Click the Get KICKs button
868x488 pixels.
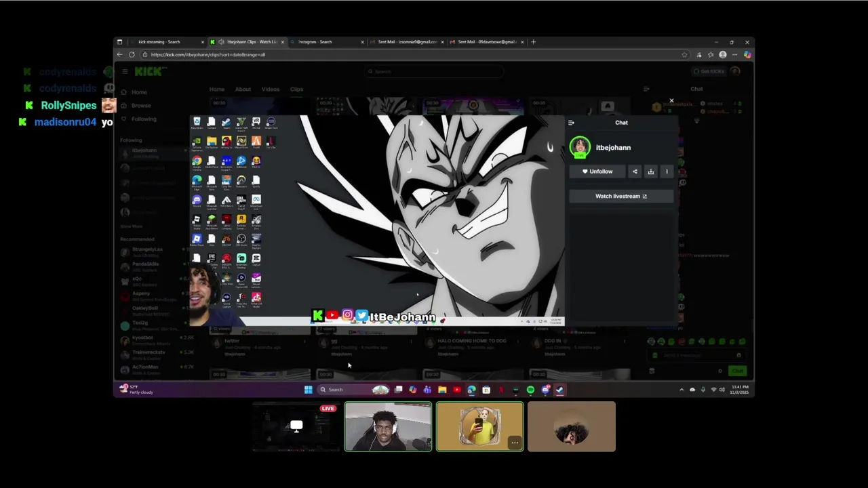click(709, 71)
